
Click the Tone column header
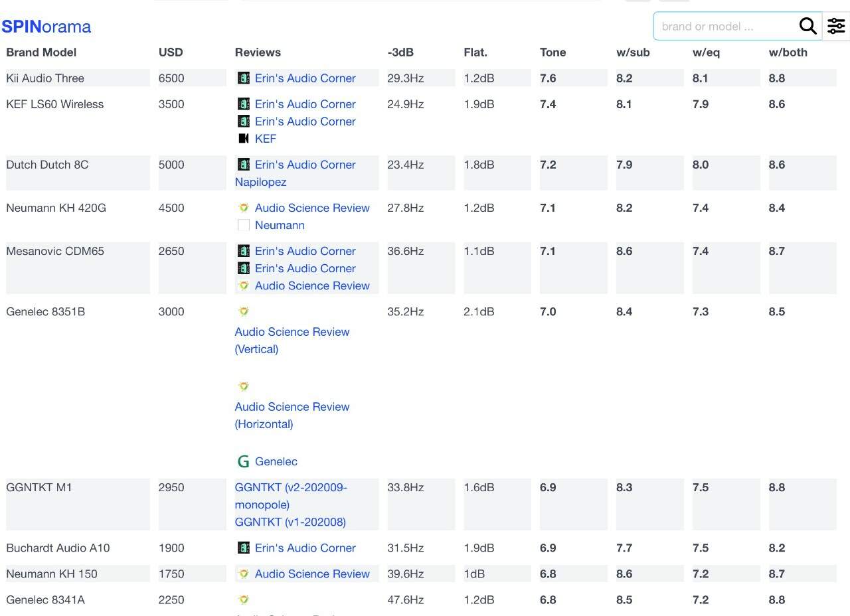tap(552, 52)
